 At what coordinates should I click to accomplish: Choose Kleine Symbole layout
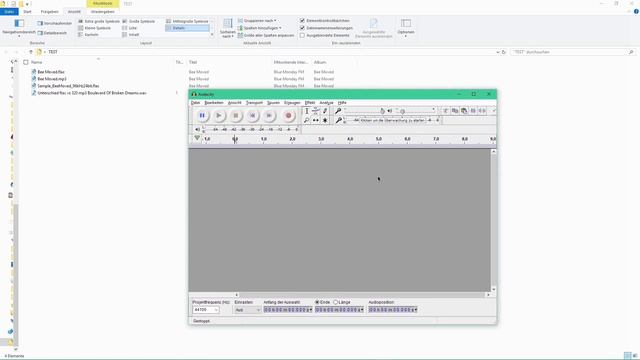[95, 28]
